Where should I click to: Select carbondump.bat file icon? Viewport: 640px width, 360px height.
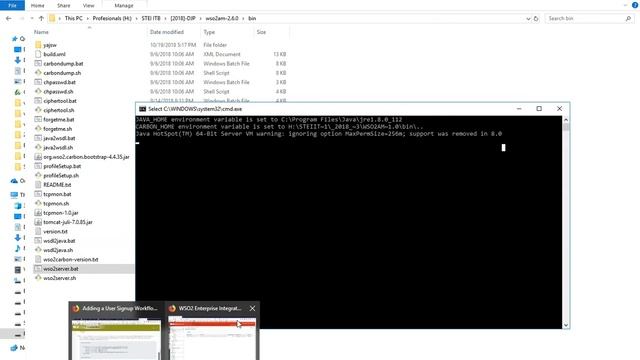(38, 64)
